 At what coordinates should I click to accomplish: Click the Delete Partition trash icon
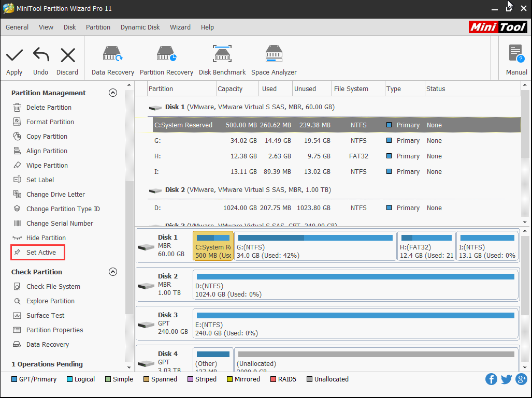point(17,108)
